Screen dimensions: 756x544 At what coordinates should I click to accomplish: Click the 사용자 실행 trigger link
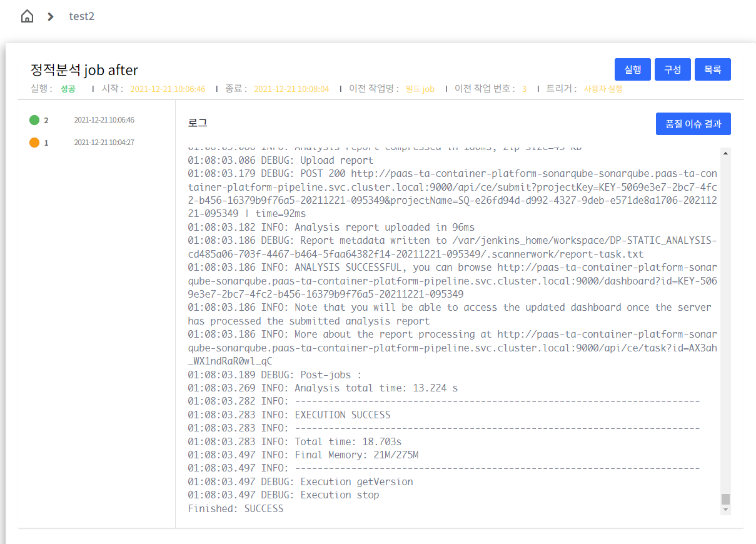[x=602, y=89]
